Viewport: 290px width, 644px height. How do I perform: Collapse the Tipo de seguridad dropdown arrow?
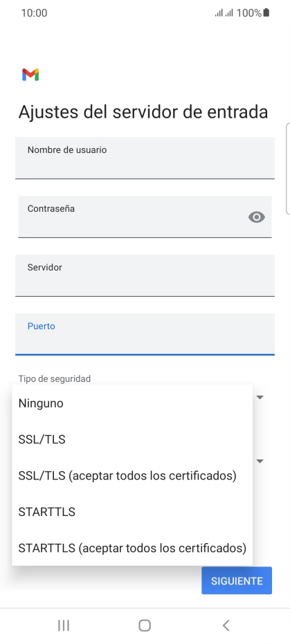[x=260, y=397]
